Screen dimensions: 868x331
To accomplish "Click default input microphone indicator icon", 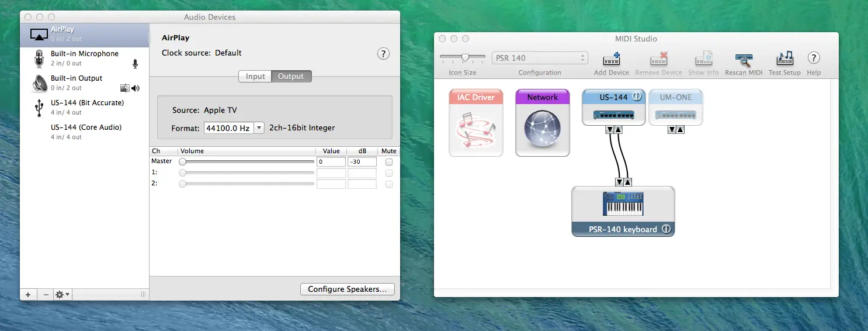I will pyautogui.click(x=136, y=64).
